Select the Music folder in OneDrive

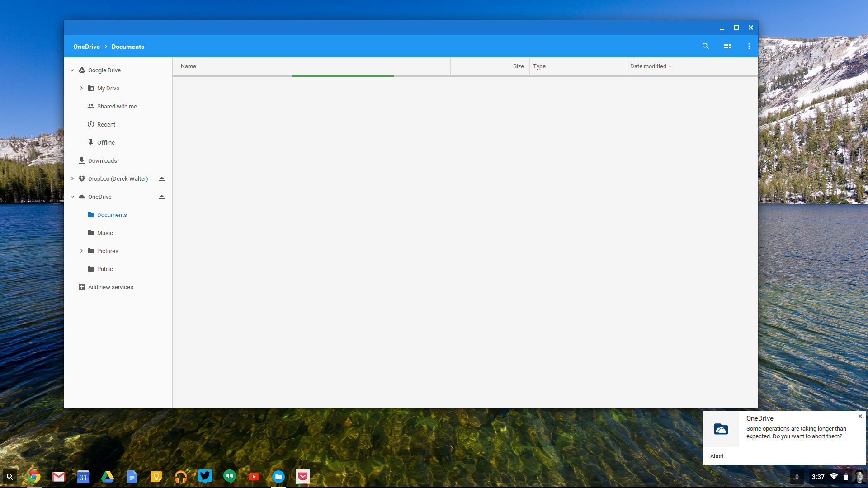[104, 232]
